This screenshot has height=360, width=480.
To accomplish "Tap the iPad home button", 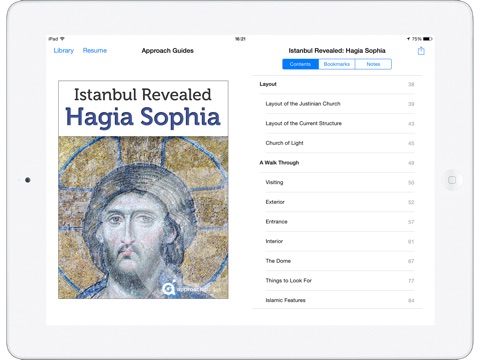I will point(452,180).
